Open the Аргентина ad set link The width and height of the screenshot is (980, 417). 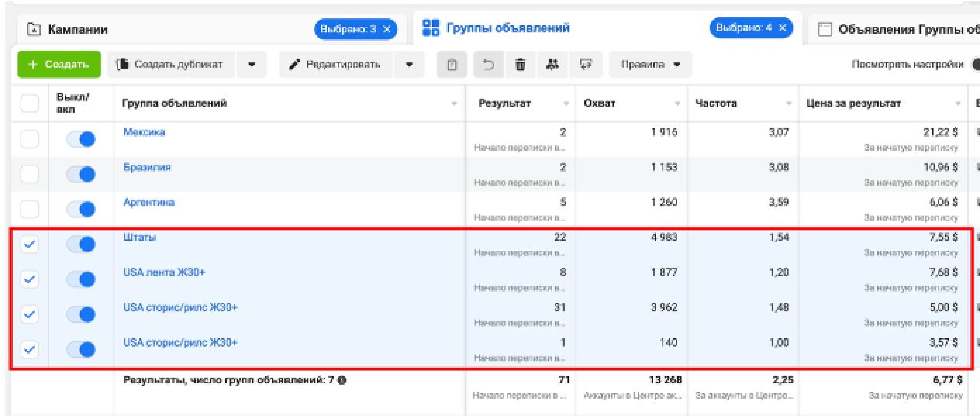149,202
